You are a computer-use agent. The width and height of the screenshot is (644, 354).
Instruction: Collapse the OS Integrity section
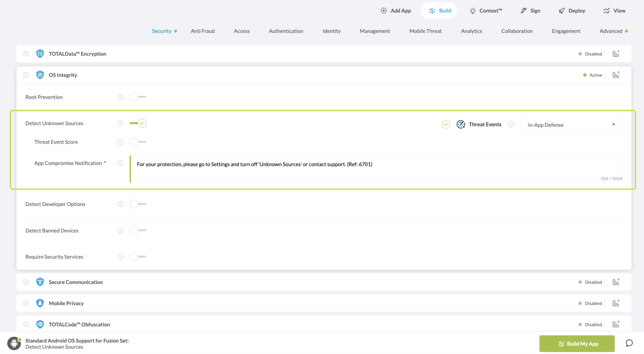26,75
